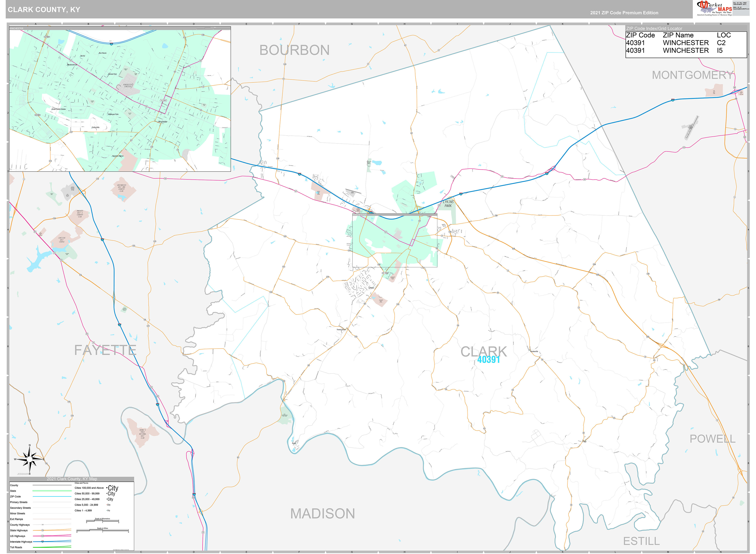Click the Cities 100,000 and Above entry

89,488
